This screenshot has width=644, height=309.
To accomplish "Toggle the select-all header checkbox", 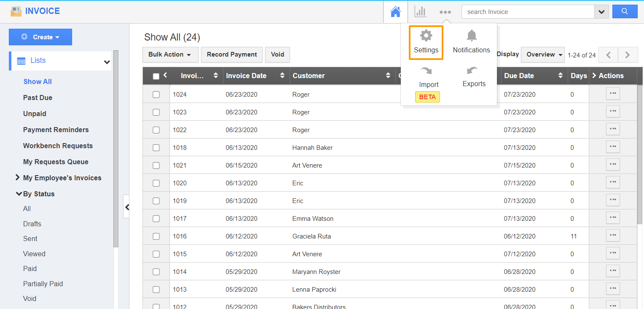I will 156,76.
